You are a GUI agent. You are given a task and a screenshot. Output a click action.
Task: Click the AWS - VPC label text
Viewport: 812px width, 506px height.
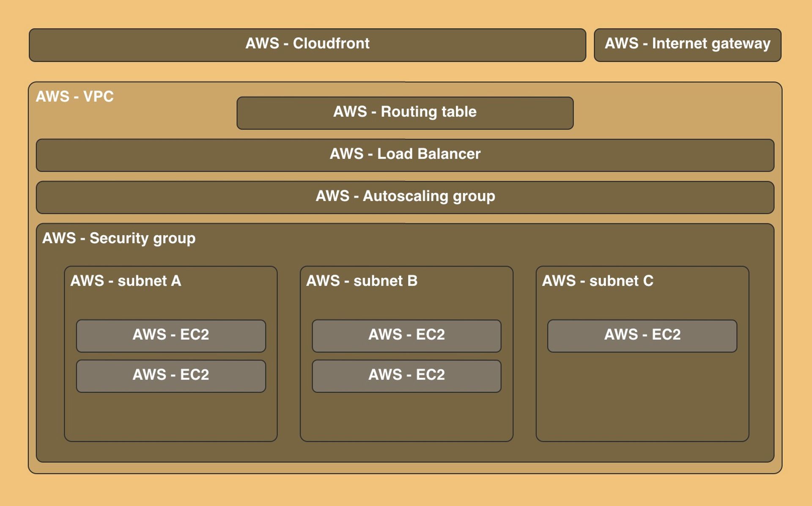pyautogui.click(x=75, y=96)
